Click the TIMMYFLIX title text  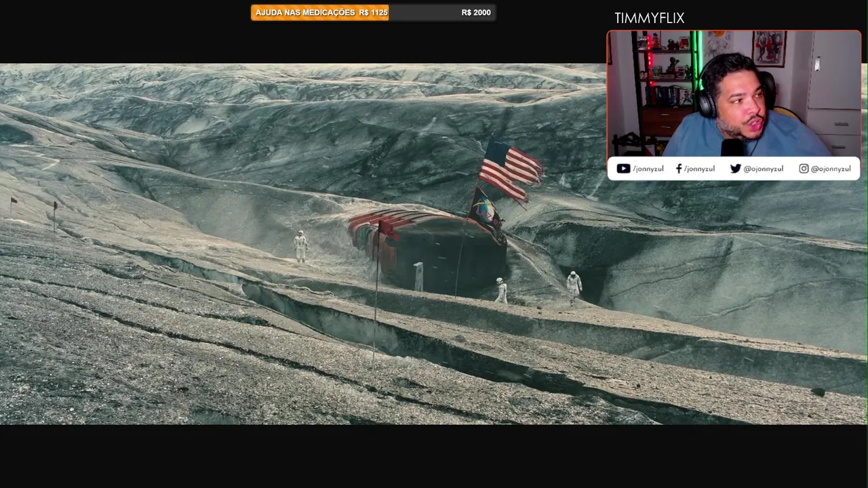(x=650, y=18)
